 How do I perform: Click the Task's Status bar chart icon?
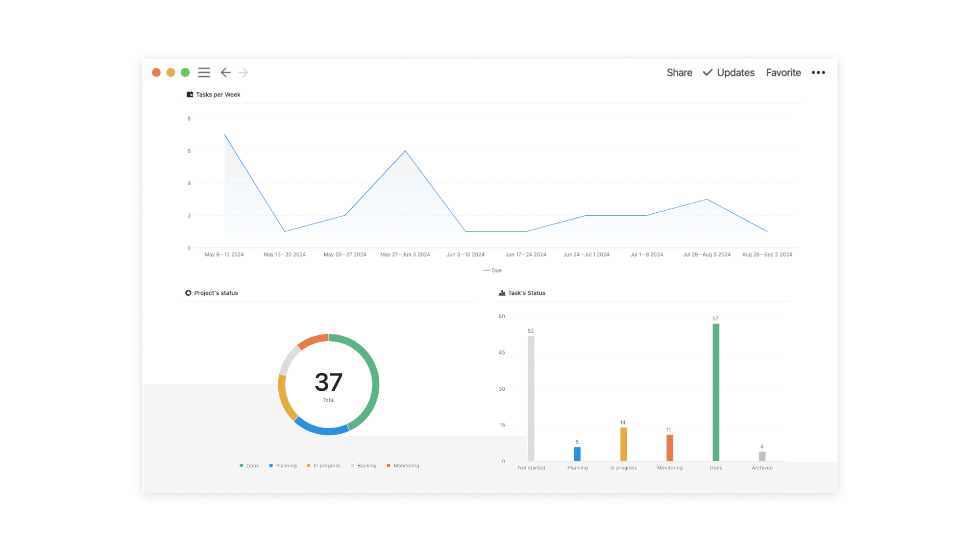tap(502, 293)
